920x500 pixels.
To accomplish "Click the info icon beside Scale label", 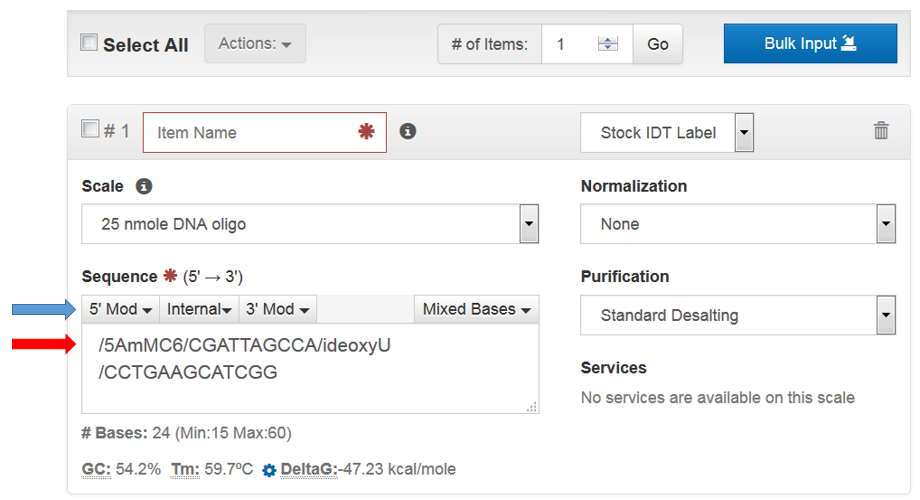I will tap(143, 187).
